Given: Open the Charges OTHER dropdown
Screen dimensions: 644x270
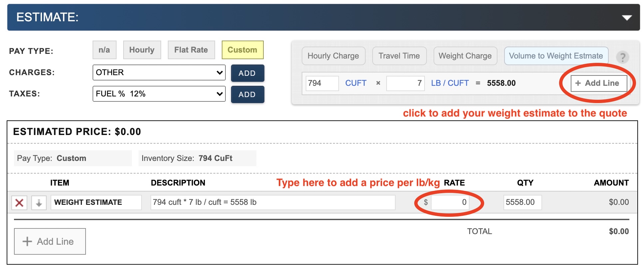Looking at the screenshot, I should [x=159, y=72].
